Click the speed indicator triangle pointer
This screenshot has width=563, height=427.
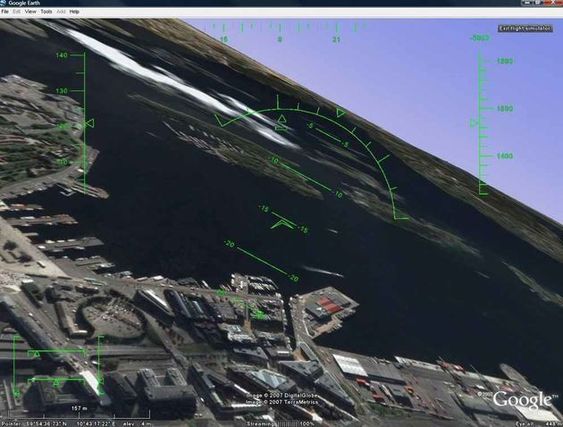point(90,124)
